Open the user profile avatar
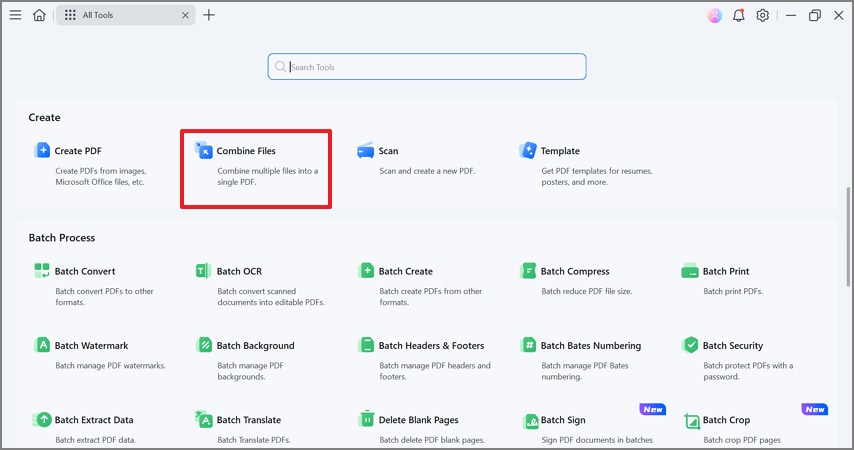Screen dimensions: 854x450 (x=715, y=15)
